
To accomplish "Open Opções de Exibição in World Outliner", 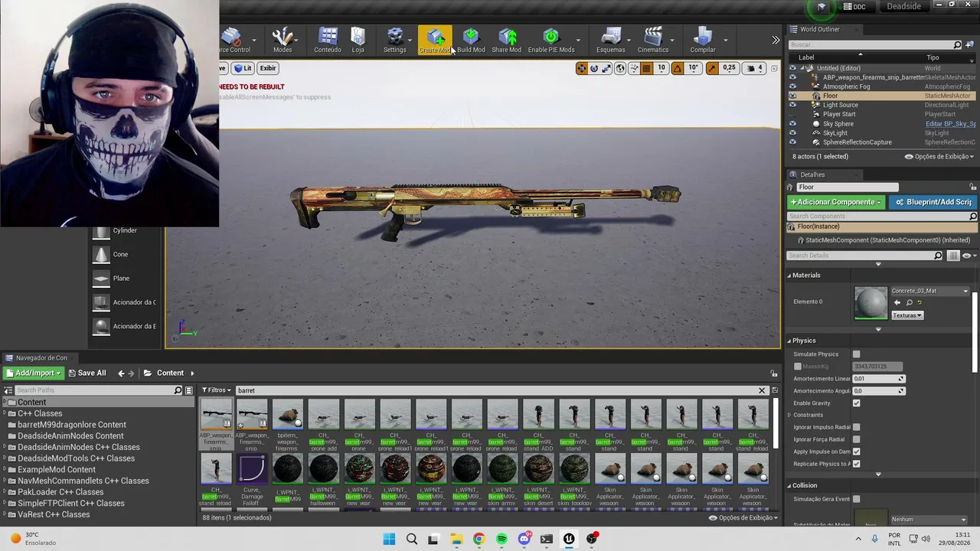I will point(939,157).
